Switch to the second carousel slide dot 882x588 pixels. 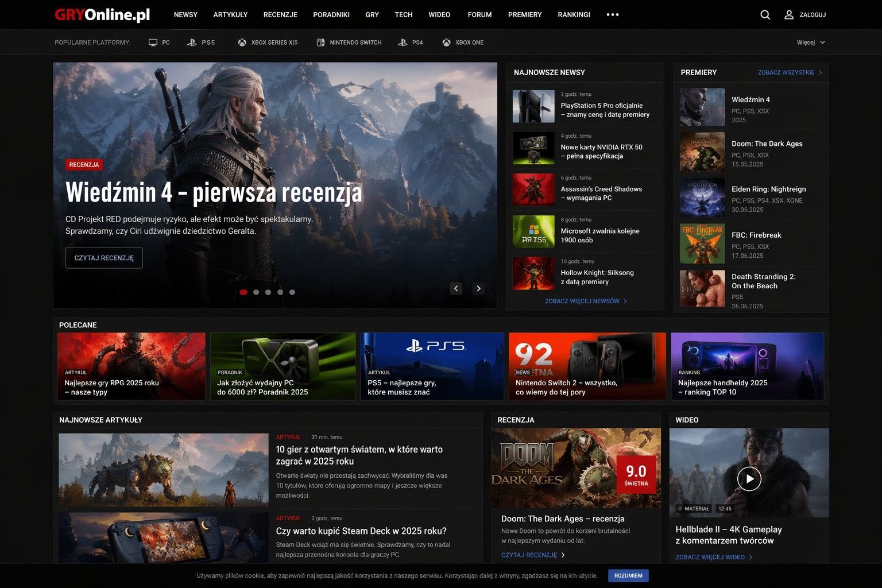pyautogui.click(x=256, y=292)
